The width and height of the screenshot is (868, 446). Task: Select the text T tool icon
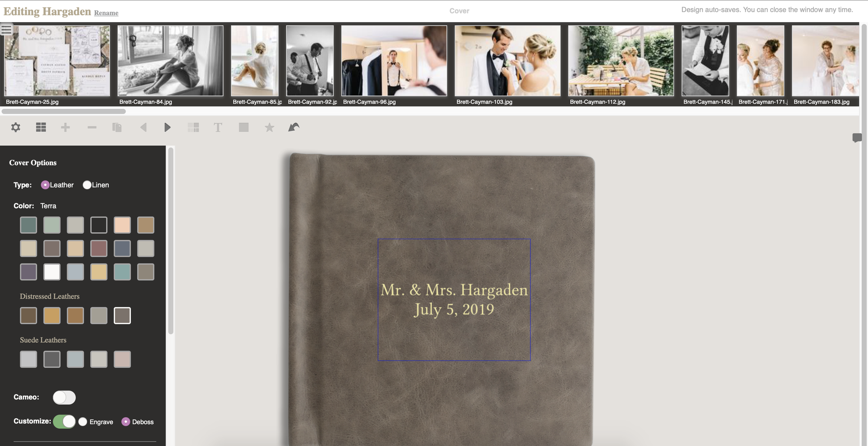coord(218,127)
